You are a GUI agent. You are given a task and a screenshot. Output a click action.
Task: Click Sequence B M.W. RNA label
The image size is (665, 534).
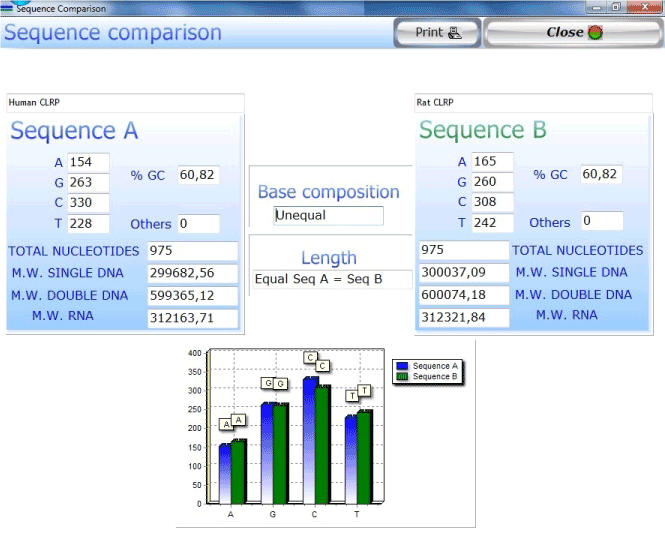567,315
